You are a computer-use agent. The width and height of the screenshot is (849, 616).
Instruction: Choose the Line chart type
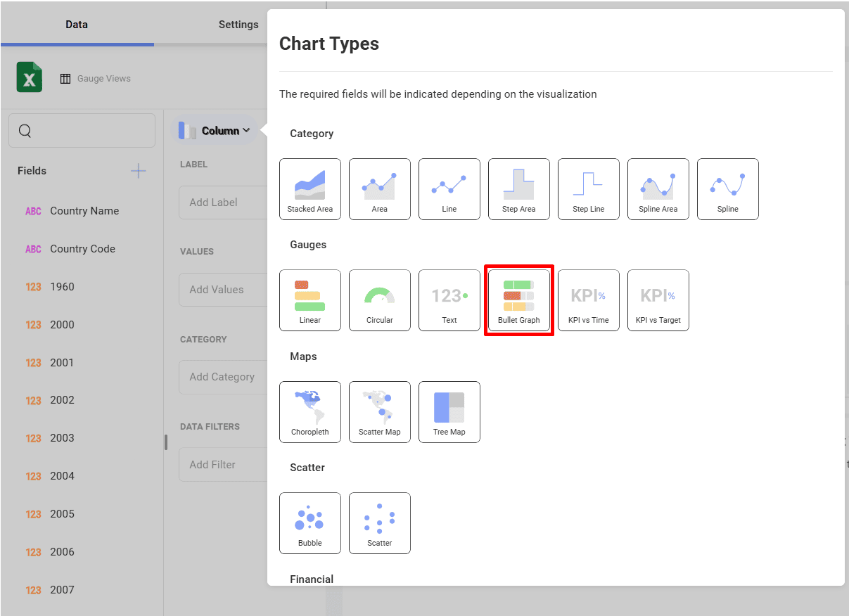tap(449, 189)
